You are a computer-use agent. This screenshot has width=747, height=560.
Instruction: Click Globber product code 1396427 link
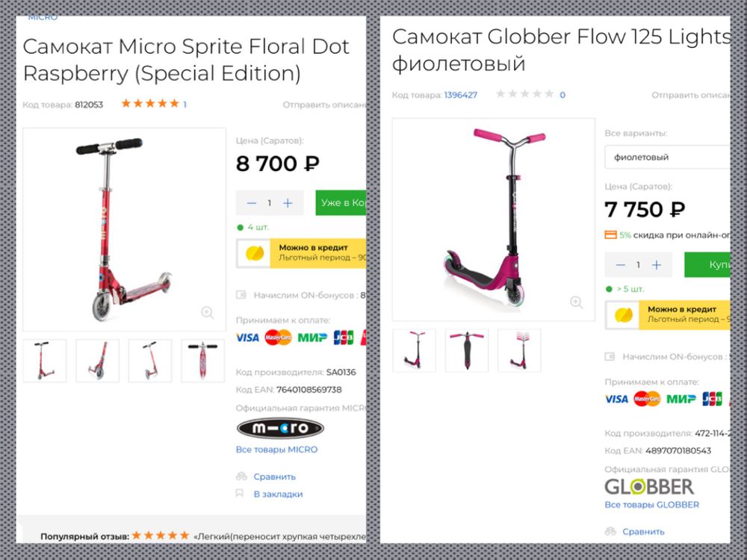[460, 95]
